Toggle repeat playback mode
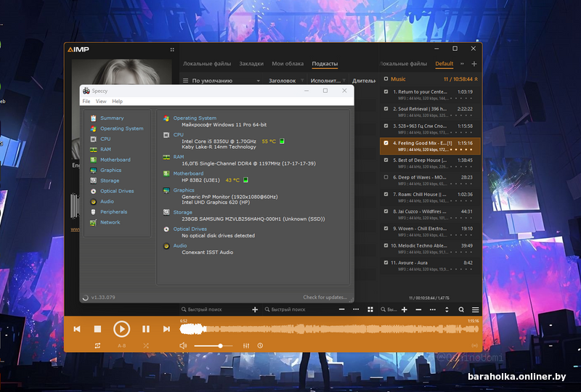This screenshot has width=581, height=392. (x=97, y=346)
